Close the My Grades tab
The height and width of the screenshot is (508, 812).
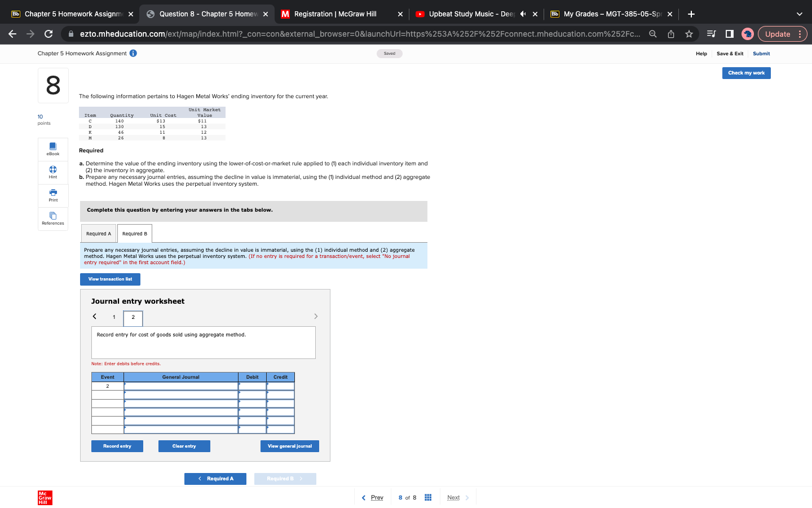click(670, 14)
